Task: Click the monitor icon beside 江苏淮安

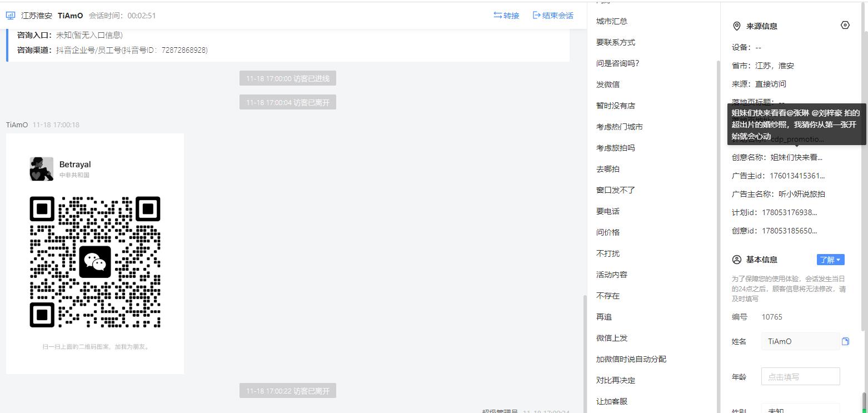Action: point(11,16)
